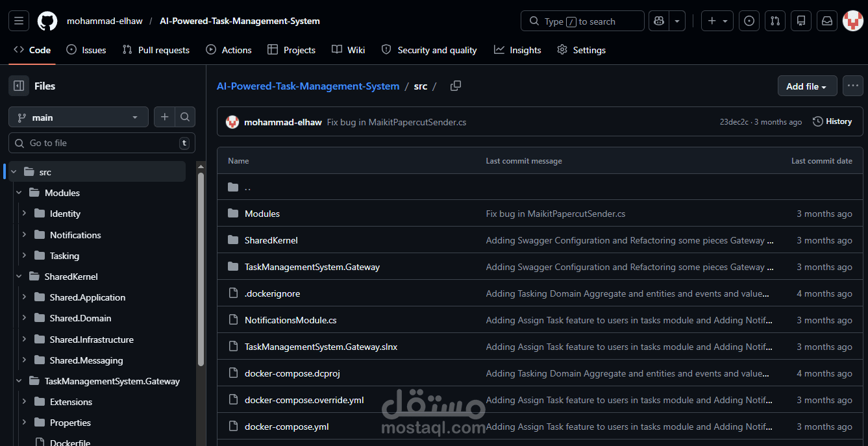Open pull requests icon in header
Screen dimensions: 868x446
tap(775, 21)
